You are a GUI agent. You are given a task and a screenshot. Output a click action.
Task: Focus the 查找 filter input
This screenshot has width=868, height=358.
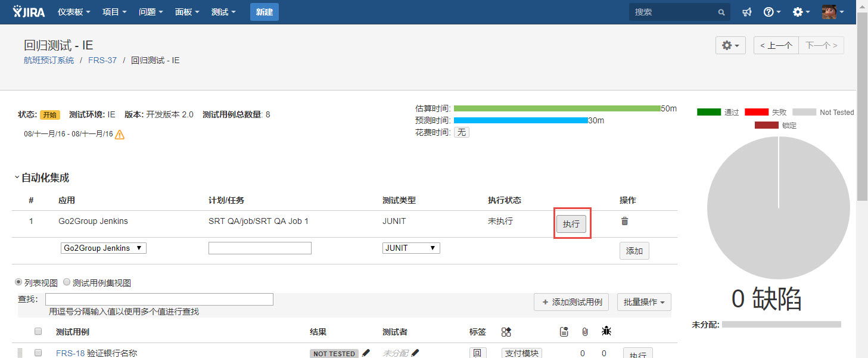(159, 299)
